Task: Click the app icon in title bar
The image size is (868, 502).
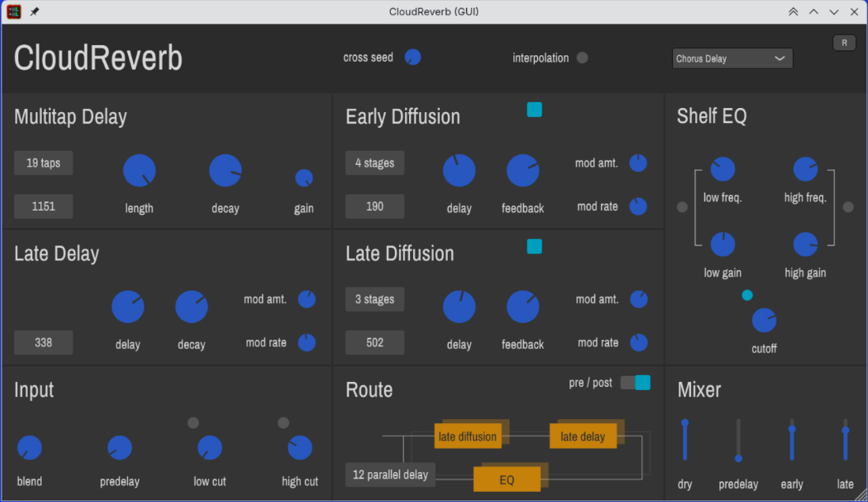Action: [x=14, y=12]
